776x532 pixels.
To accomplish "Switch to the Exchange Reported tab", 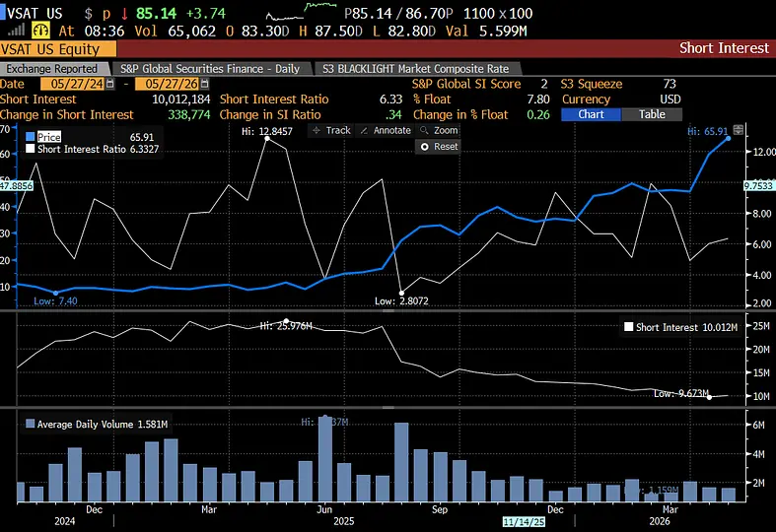I will pos(52,69).
